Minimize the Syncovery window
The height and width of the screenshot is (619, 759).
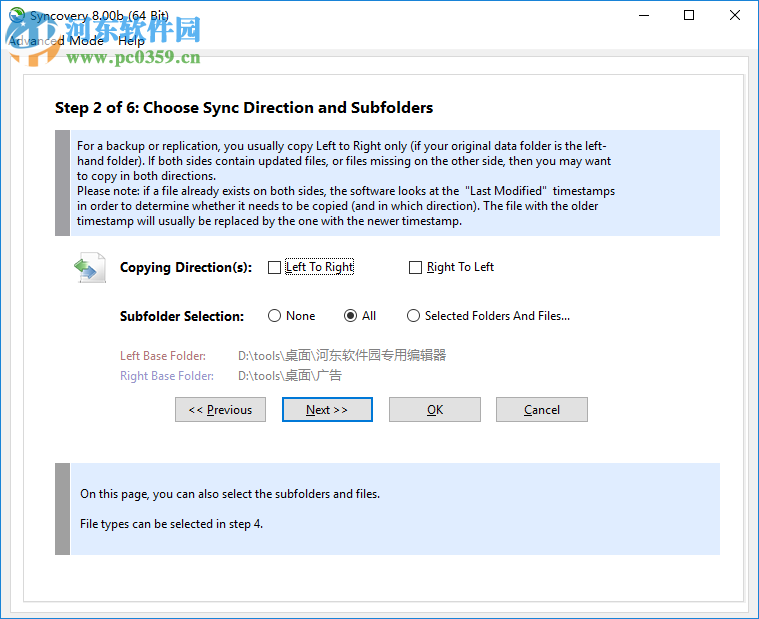click(x=644, y=15)
